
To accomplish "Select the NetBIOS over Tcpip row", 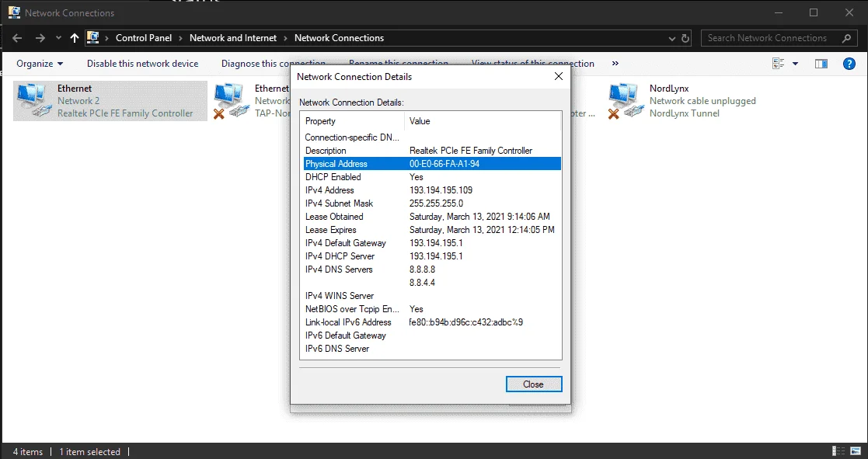I will [x=432, y=309].
